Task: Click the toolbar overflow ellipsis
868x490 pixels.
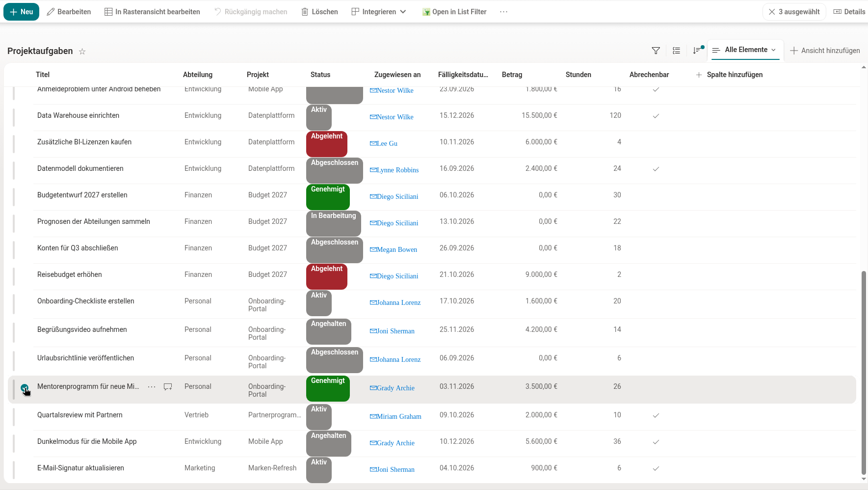Action: [x=503, y=12]
